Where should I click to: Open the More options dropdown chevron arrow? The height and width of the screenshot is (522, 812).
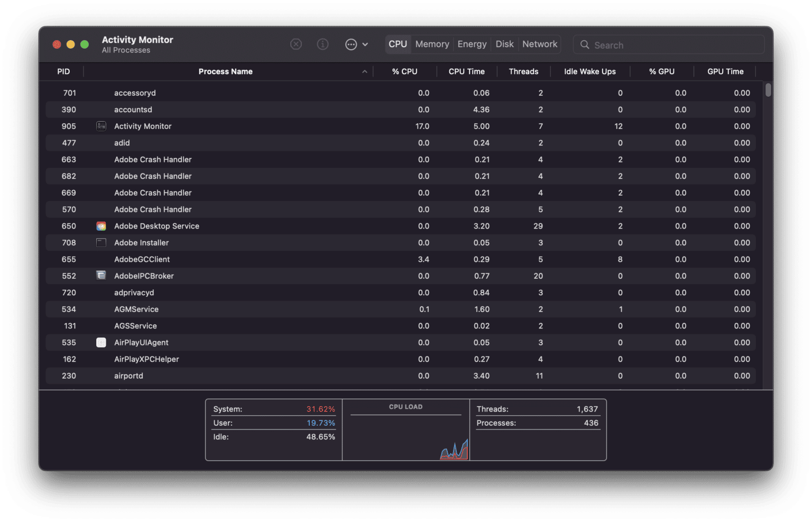(x=364, y=44)
